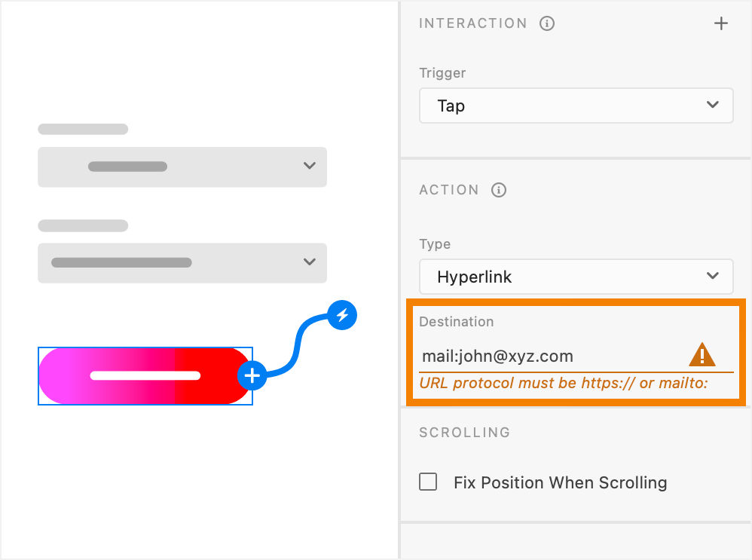Viewport: 752px width, 560px height.
Task: Click the ACTION section header label
Action: coord(448,190)
